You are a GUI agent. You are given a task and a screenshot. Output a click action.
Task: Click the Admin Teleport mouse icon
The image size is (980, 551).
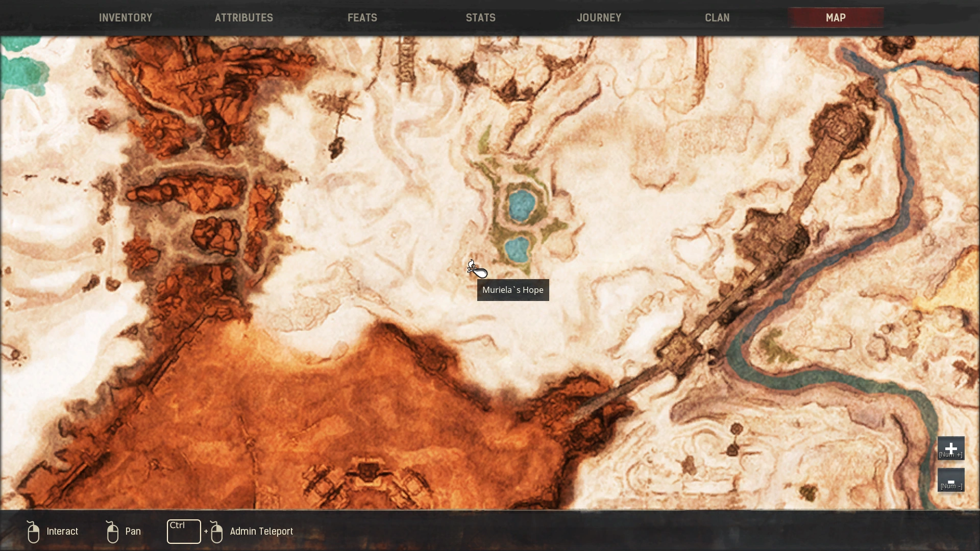tap(216, 532)
